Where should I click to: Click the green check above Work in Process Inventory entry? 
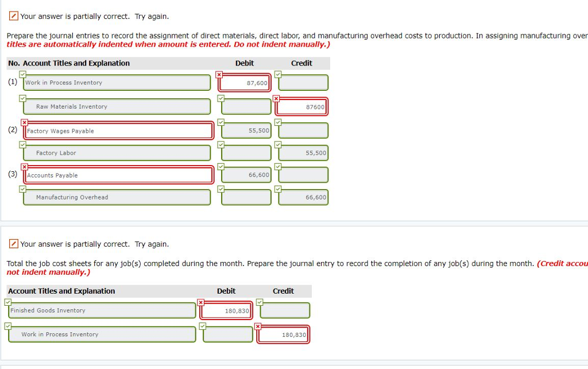(23, 74)
